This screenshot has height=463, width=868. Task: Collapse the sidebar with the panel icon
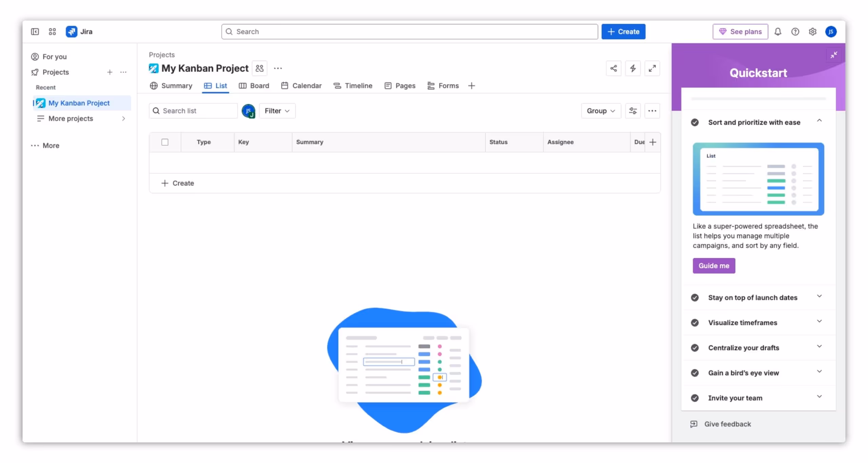tap(35, 32)
